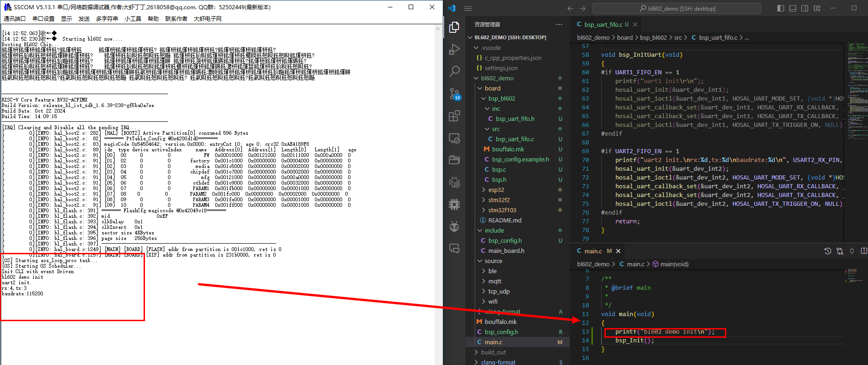Screen dimensions: 868x365
Task: Collapse BL602_DEMO [SSH: DESKTOP] root section
Action: coord(470,37)
